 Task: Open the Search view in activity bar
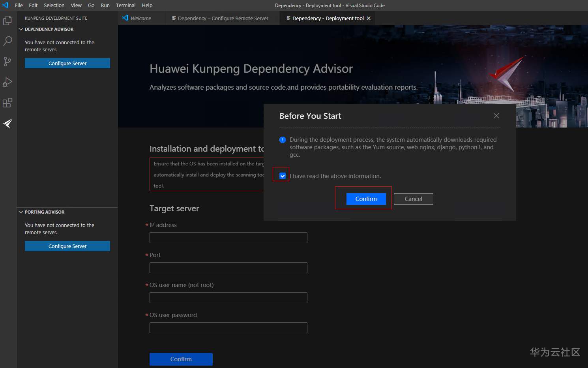tap(7, 41)
